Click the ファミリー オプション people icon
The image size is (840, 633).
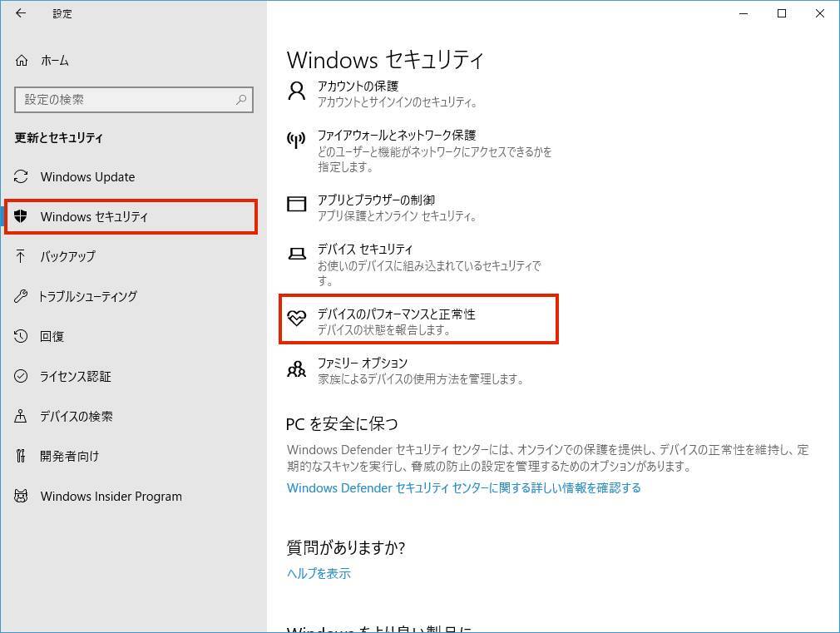tap(297, 368)
